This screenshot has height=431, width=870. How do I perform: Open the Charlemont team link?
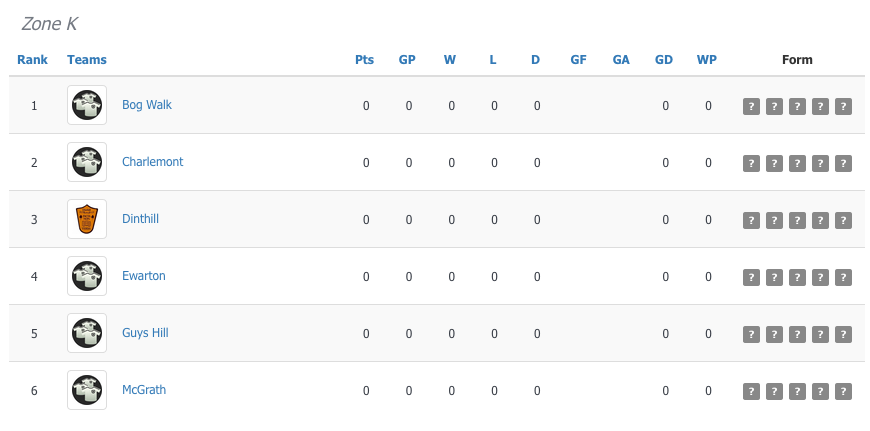[153, 162]
